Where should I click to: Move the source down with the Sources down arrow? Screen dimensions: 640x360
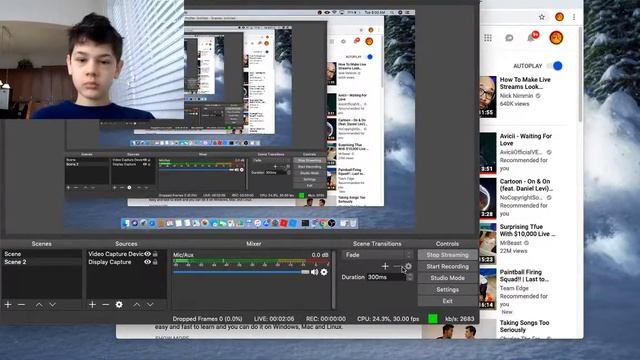coord(150,304)
